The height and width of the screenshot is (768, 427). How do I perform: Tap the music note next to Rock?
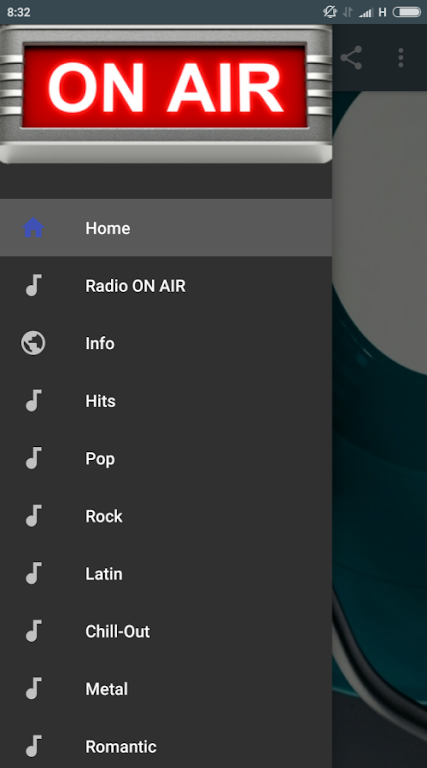33,516
